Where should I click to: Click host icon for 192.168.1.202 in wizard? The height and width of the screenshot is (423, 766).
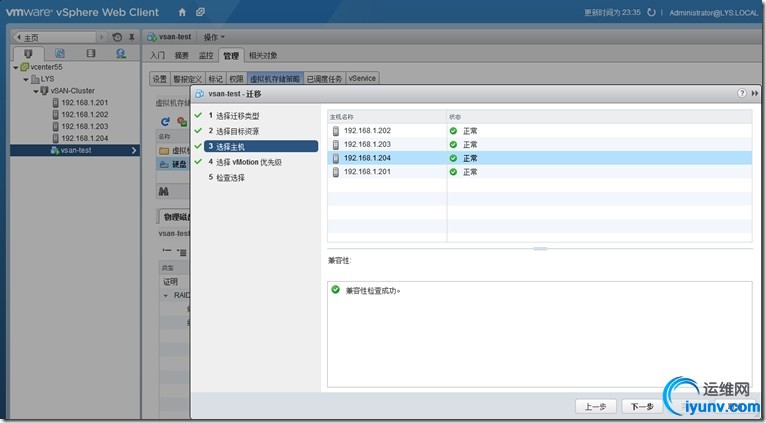pos(336,131)
